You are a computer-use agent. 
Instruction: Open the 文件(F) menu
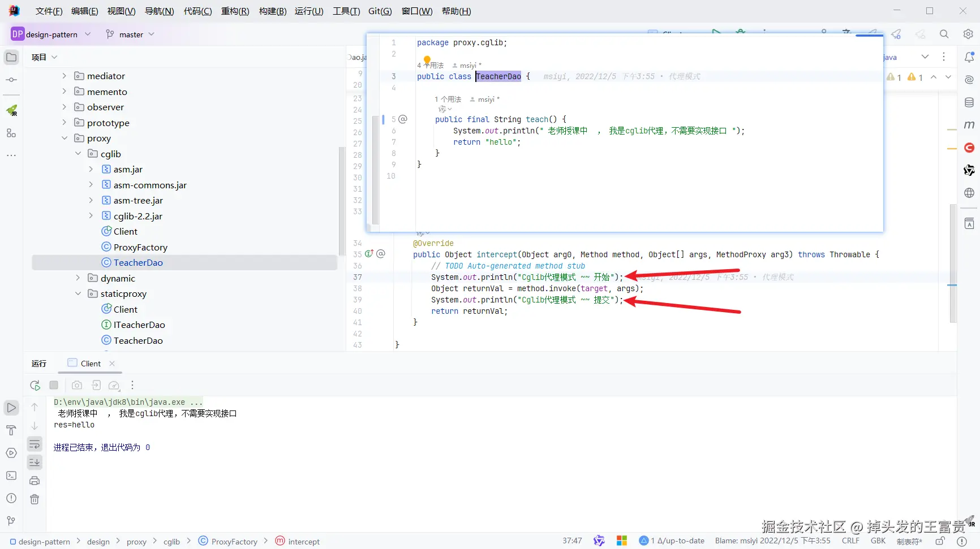(x=49, y=11)
